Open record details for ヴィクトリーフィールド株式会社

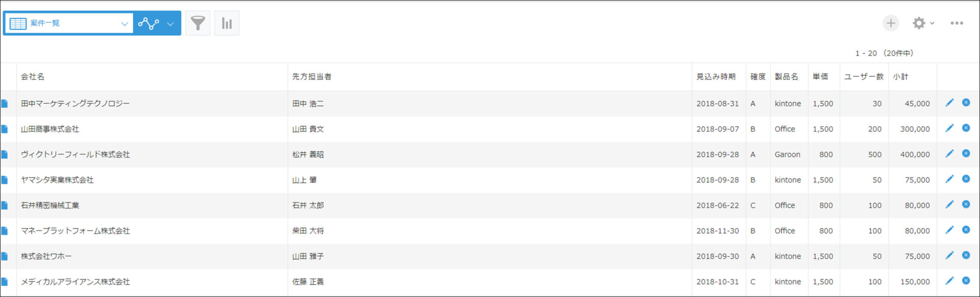(5, 154)
